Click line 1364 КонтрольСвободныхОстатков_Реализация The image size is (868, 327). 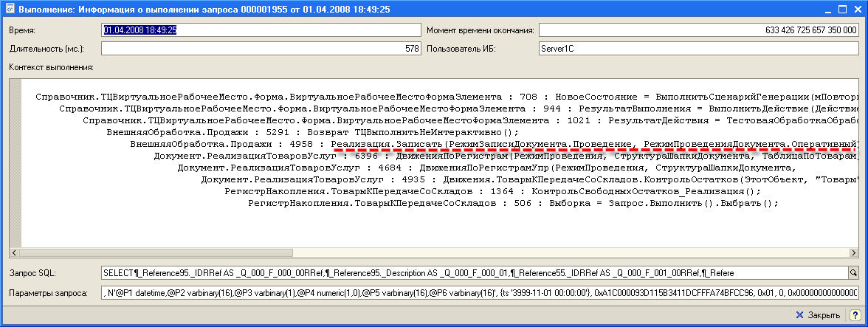pyautogui.click(x=491, y=191)
